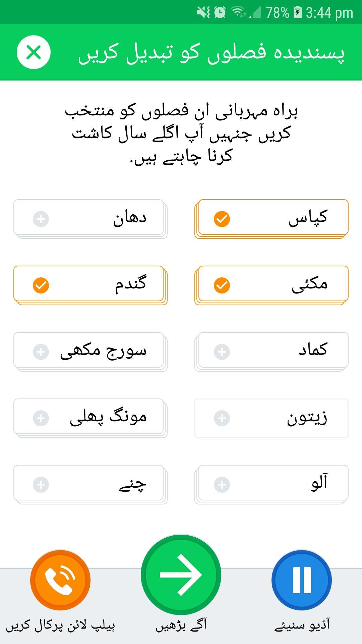The image size is (362, 644).
Task: Tap the orange helpline phone call icon
Action: coord(60,580)
